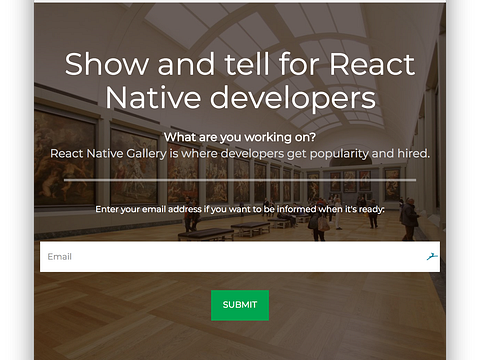Click the text "What are you working on?"

point(240,137)
